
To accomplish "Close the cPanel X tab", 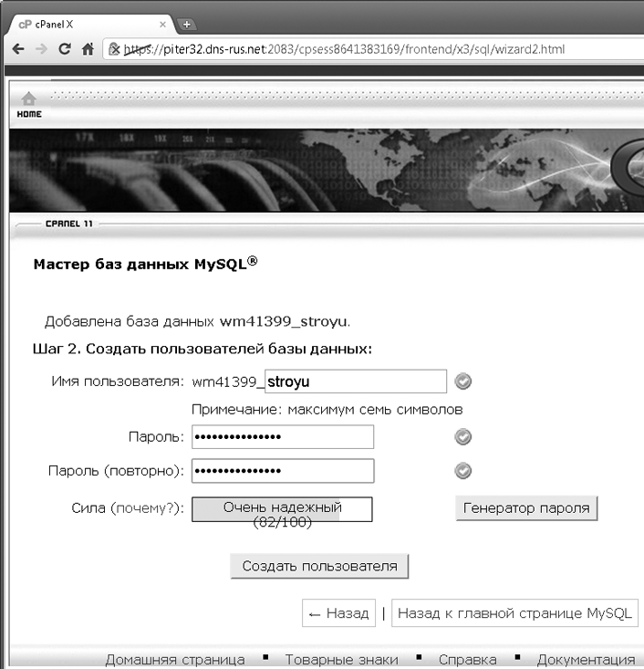I will pyautogui.click(x=162, y=25).
